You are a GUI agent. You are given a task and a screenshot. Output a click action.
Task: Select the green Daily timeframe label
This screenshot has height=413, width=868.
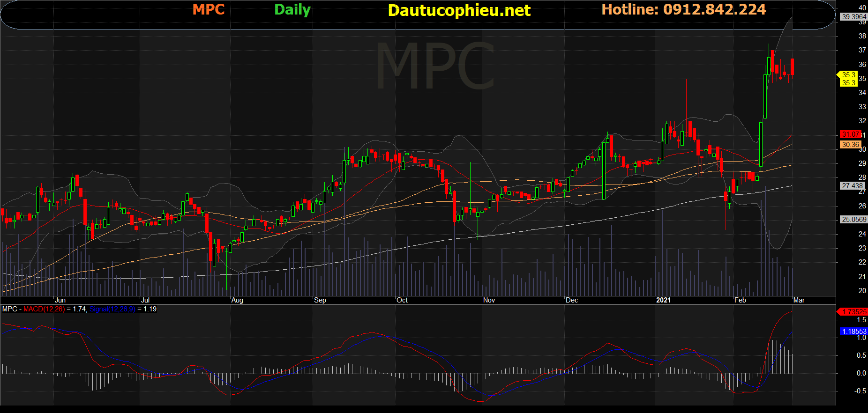point(292,10)
